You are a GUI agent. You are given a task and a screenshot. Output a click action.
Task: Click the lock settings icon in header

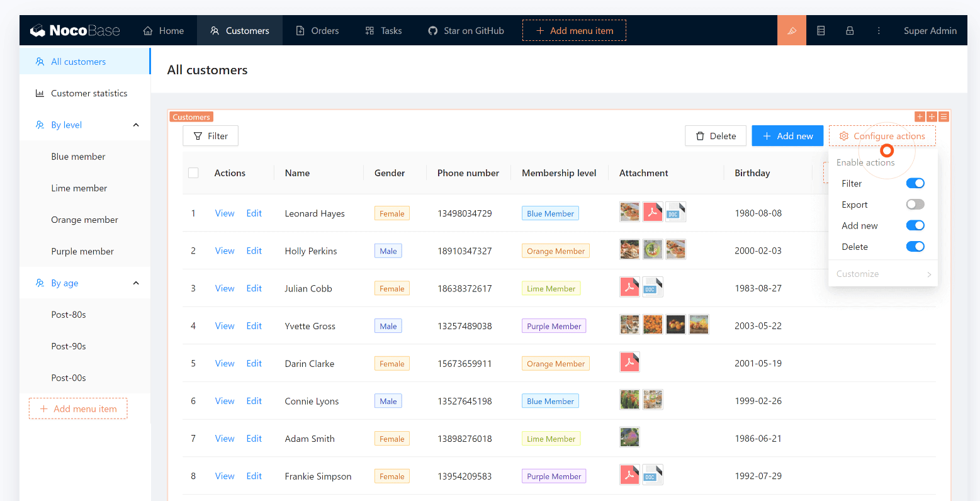tap(850, 30)
